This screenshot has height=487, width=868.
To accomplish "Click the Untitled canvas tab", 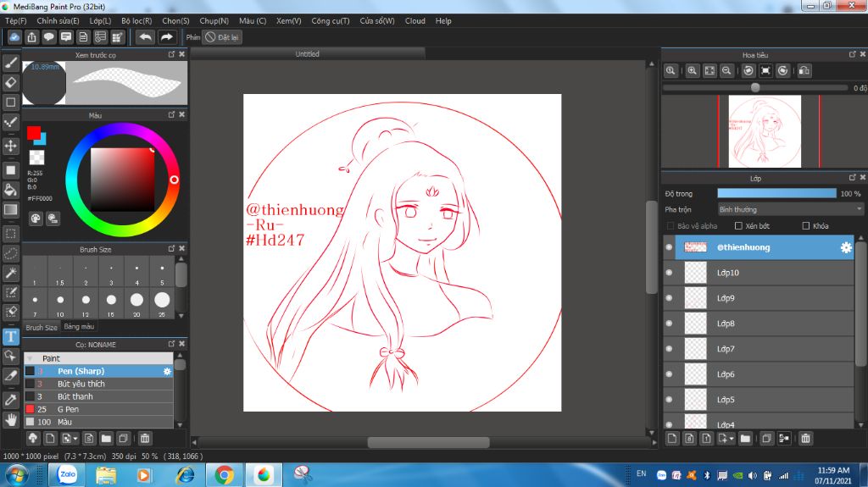I will point(307,53).
